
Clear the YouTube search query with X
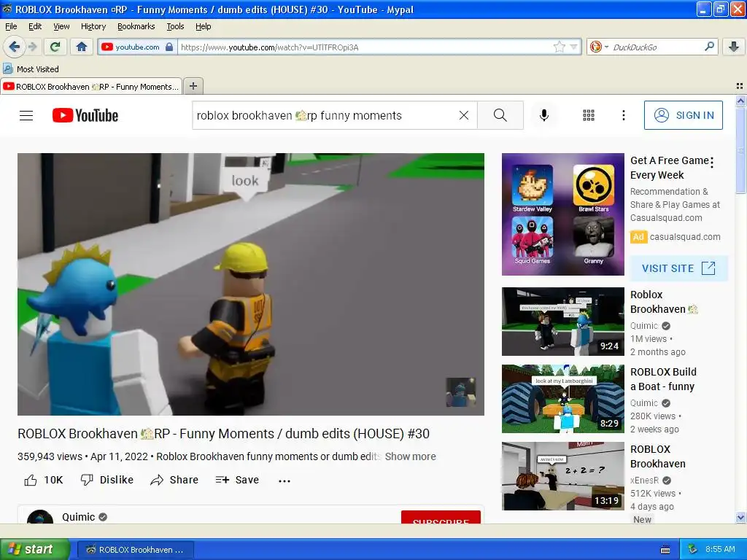tap(463, 115)
